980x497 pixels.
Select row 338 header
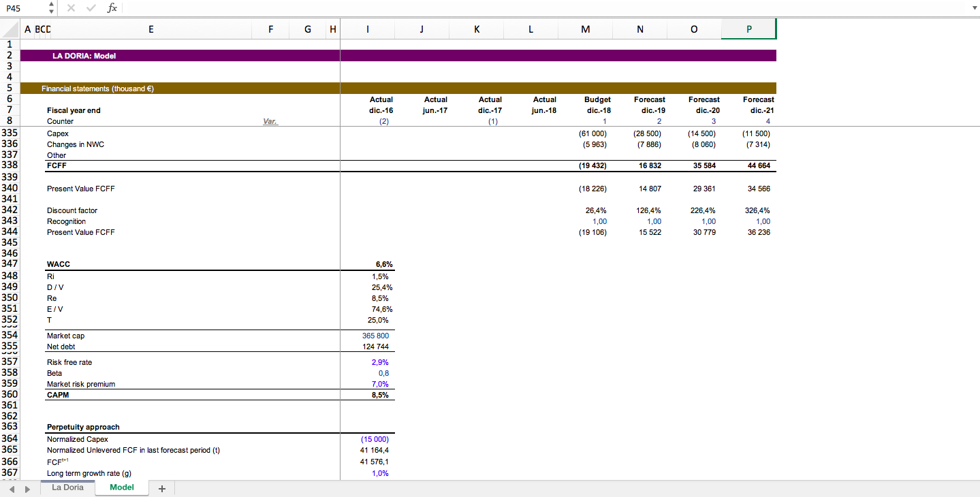[x=10, y=165]
